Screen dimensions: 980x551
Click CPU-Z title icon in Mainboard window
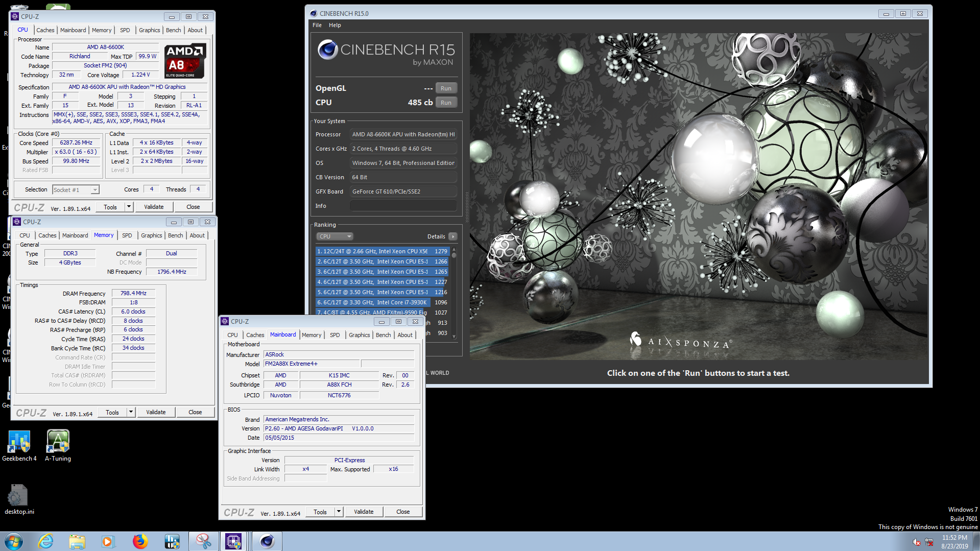point(225,321)
